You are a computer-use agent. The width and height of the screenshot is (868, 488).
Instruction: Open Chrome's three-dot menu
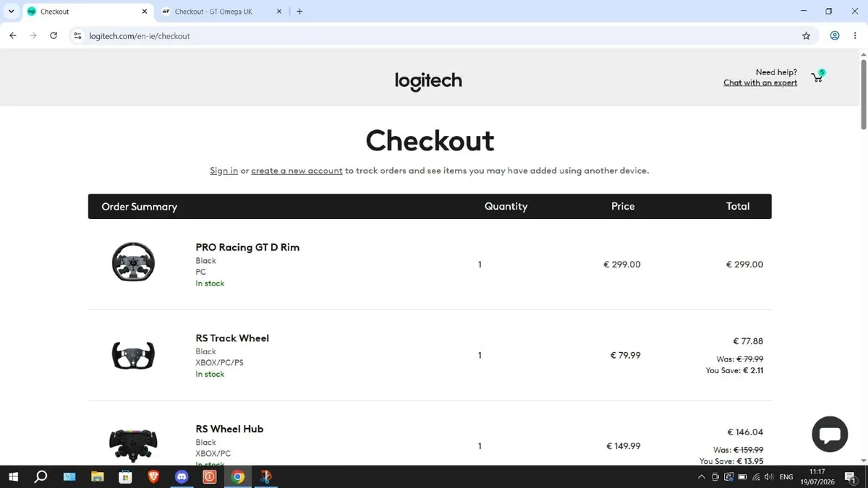854,35
